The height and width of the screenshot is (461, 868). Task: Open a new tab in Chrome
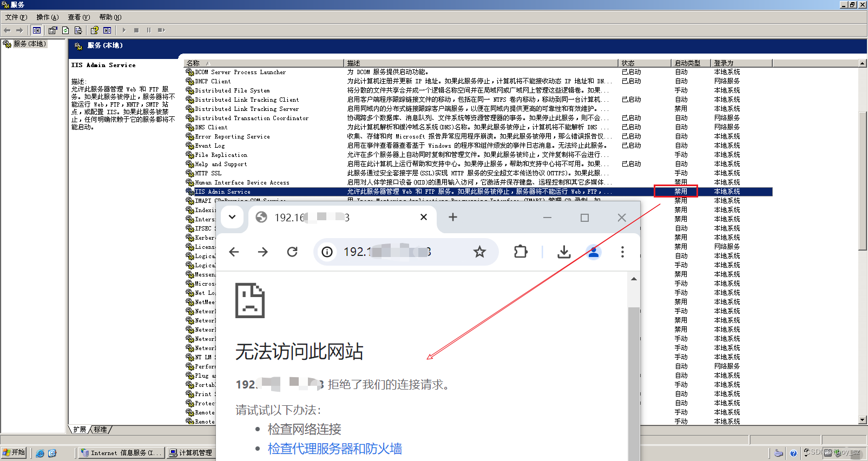pos(453,217)
